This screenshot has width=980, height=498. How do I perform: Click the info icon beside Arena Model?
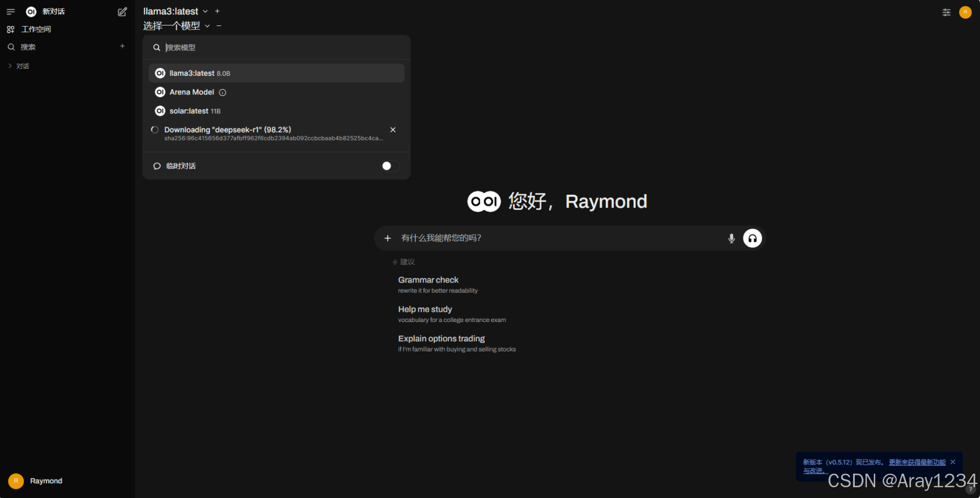click(222, 92)
